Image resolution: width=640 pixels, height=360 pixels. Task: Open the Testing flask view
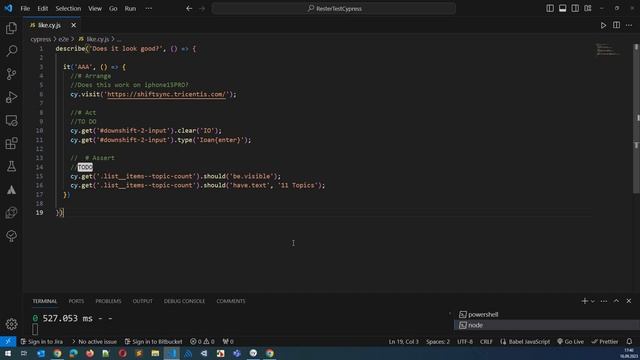point(11,166)
